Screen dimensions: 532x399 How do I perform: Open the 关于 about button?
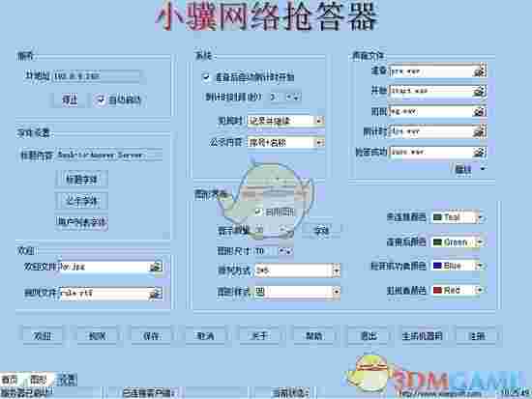pos(259,336)
